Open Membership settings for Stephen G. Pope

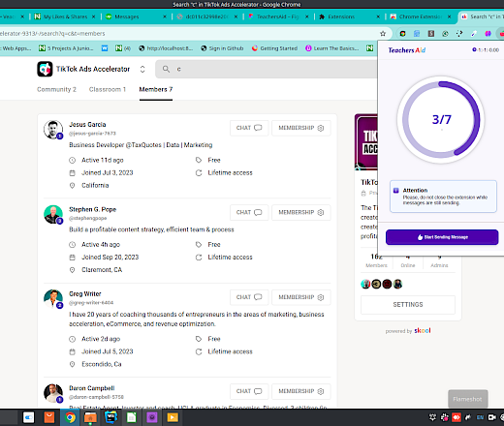(x=301, y=212)
